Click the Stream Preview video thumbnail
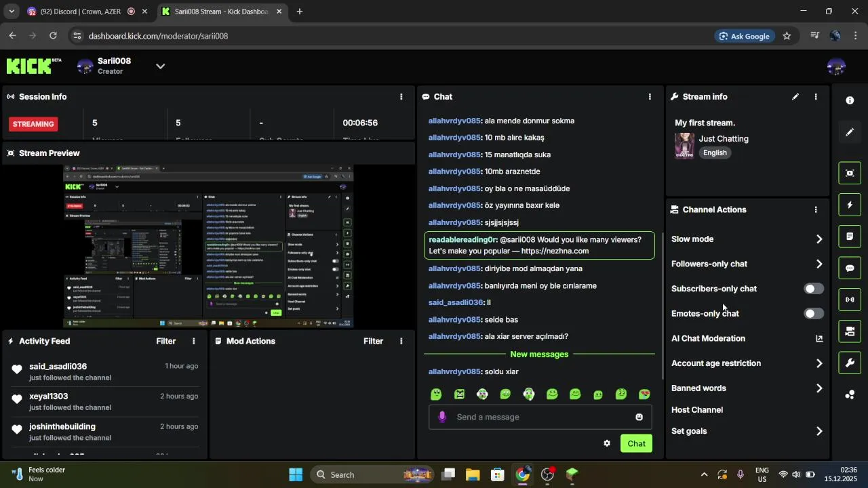The height and width of the screenshot is (488, 868). [x=208, y=246]
